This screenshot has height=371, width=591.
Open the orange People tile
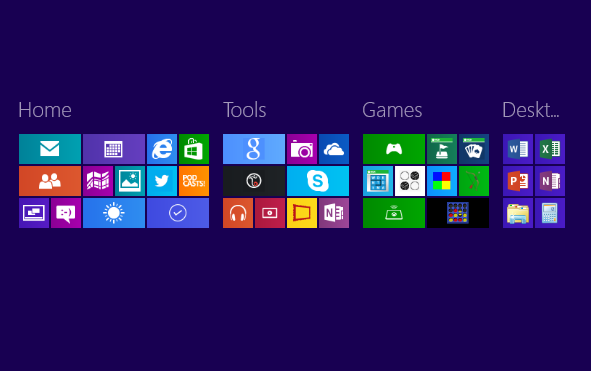tap(50, 181)
